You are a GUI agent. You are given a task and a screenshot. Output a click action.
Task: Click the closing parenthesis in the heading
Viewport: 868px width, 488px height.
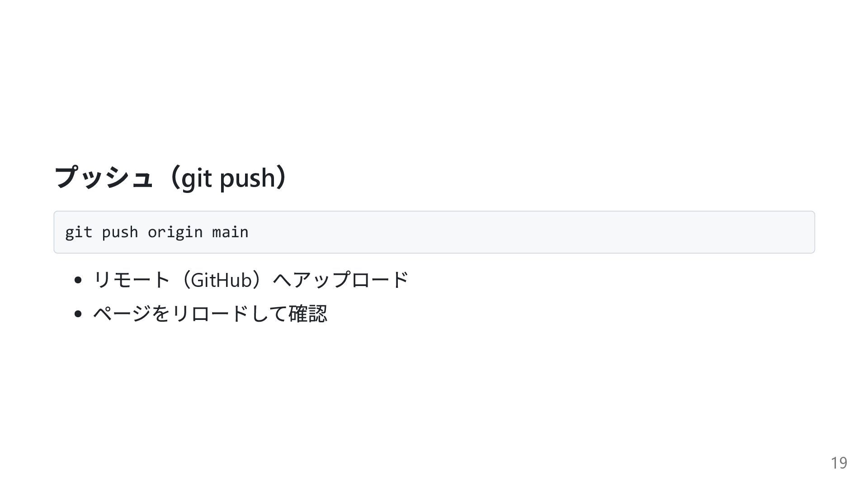[x=282, y=178]
